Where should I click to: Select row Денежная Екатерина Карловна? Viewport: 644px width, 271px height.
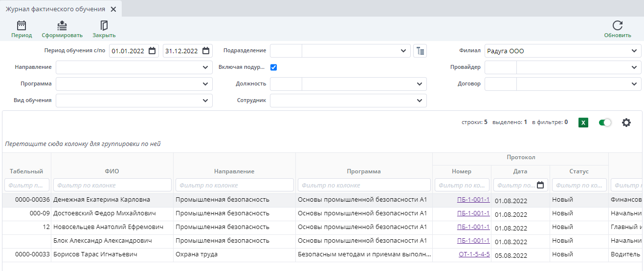coord(322,200)
